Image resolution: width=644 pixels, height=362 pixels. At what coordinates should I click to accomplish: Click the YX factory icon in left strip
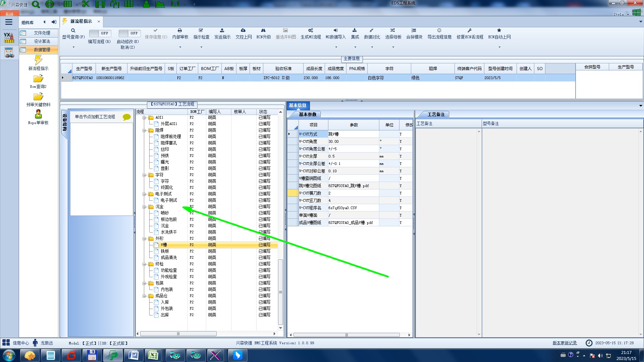9,38
